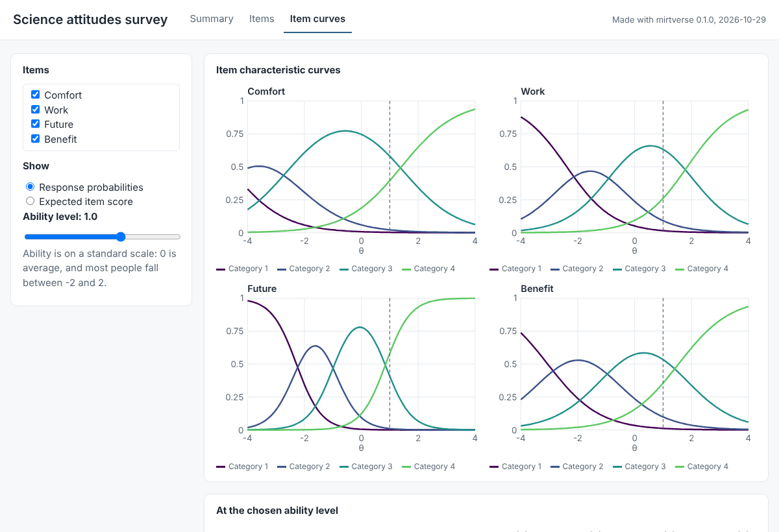Hide Category 4 in the Future chart legend
Viewport: 779px width, 532px height.
click(428, 466)
